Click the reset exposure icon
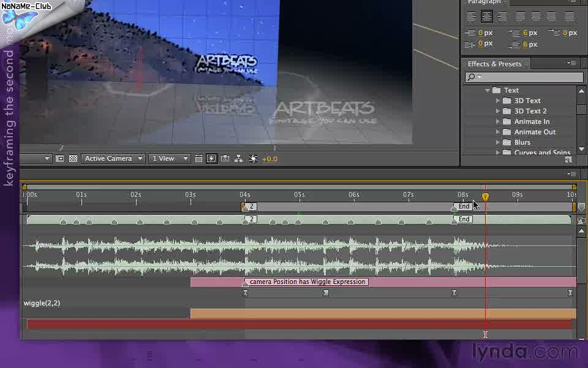The width and height of the screenshot is (588, 368). coord(253,158)
